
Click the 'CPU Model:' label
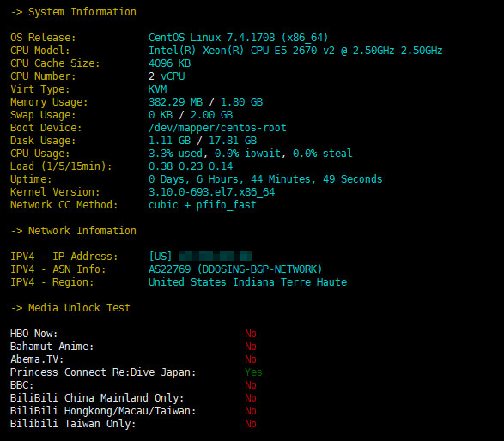click(x=40, y=51)
